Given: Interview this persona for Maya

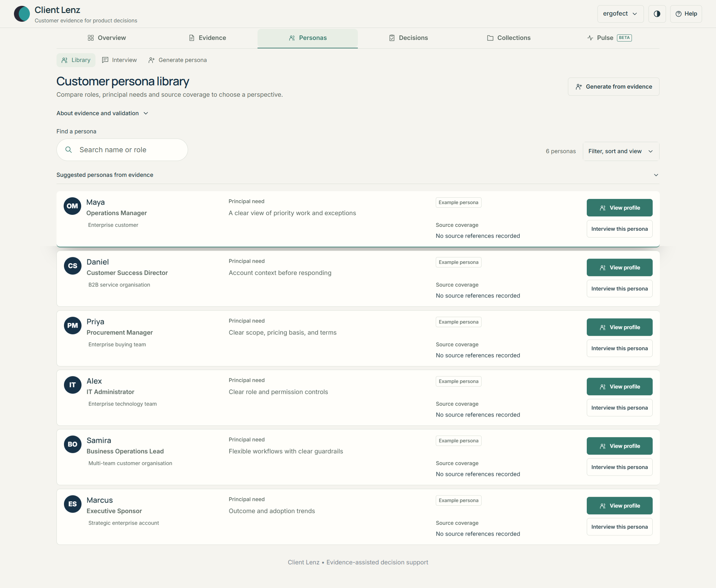Looking at the screenshot, I should pos(620,229).
